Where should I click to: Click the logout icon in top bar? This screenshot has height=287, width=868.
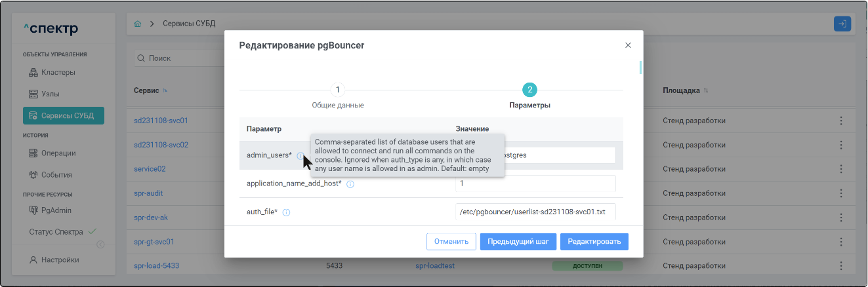point(842,24)
